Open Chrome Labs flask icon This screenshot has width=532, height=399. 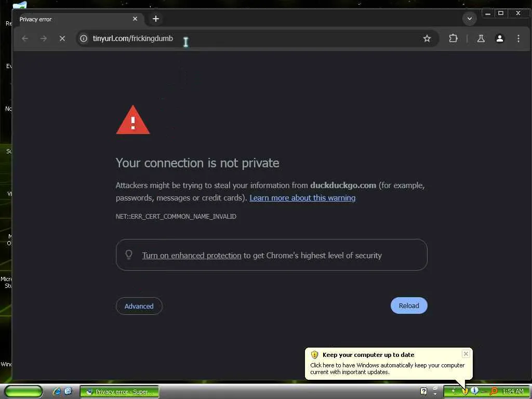click(x=481, y=38)
